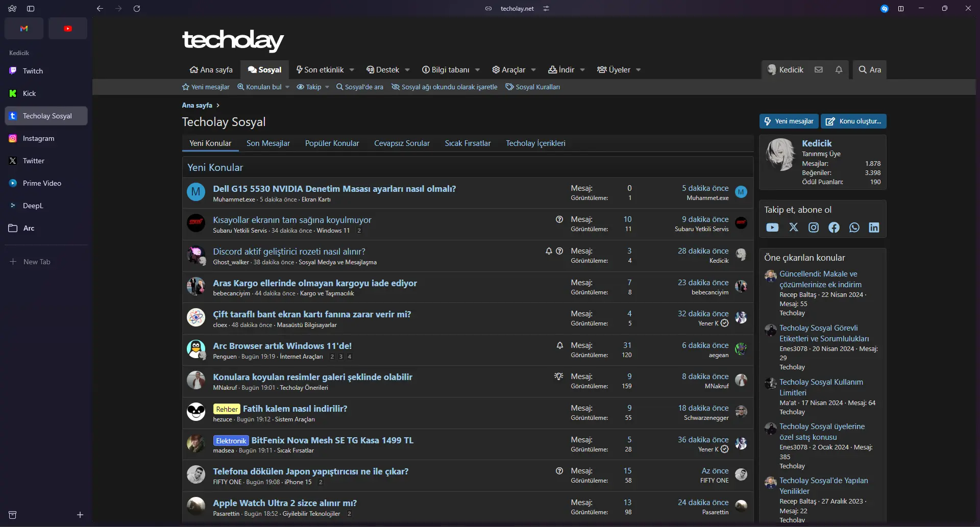Click the blue Yeni mesajlar button

[x=789, y=121]
